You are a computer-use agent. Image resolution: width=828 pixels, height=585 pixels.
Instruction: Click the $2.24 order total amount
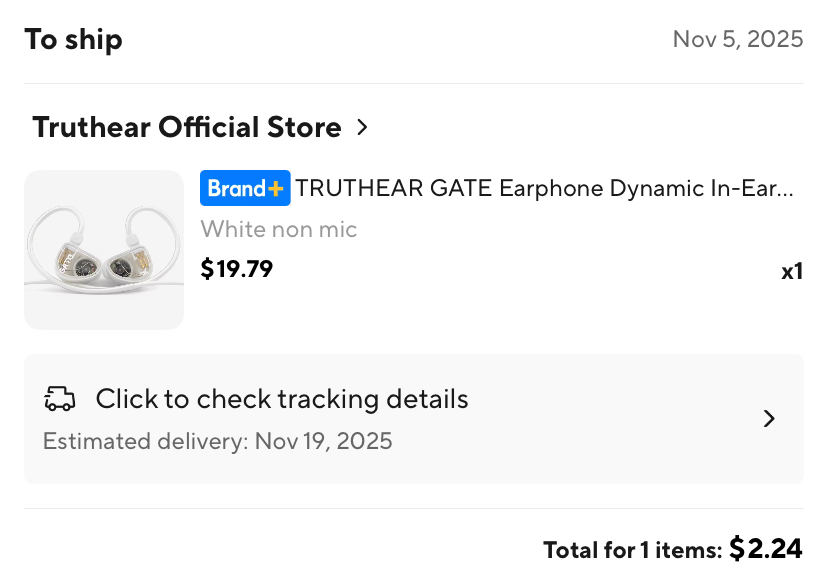tap(766, 548)
